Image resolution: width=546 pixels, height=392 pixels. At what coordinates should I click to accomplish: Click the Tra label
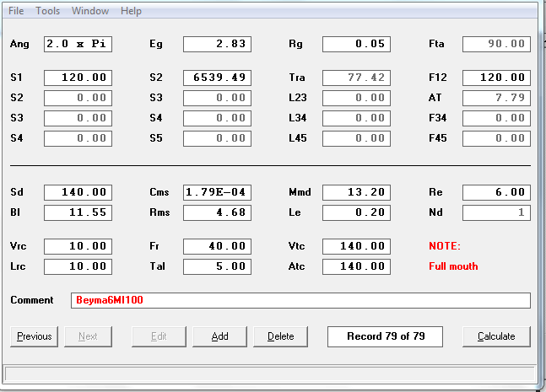tap(297, 78)
